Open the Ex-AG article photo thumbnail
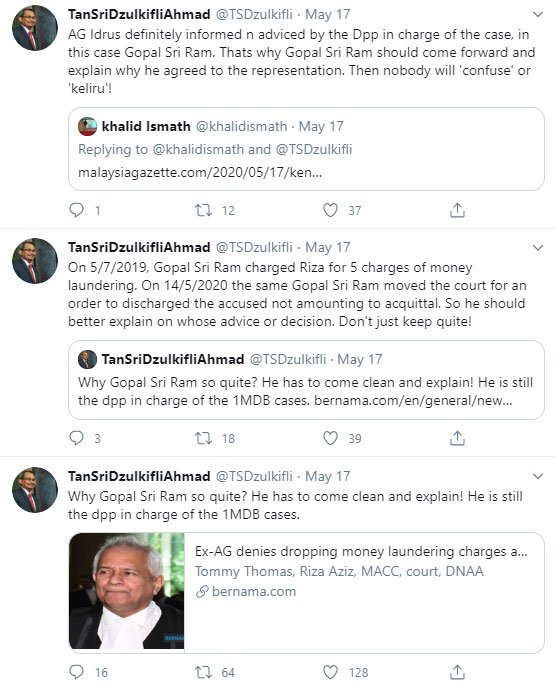This screenshot has width=557, height=691. point(126,591)
